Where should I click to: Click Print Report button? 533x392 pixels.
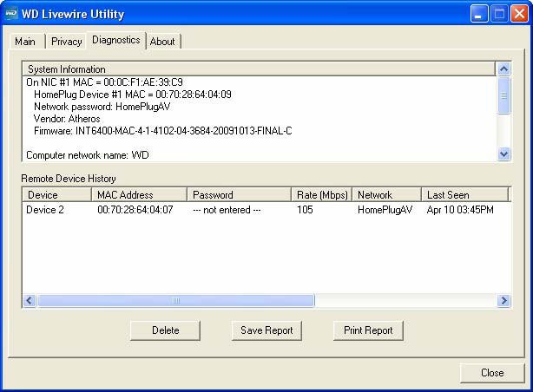[368, 330]
